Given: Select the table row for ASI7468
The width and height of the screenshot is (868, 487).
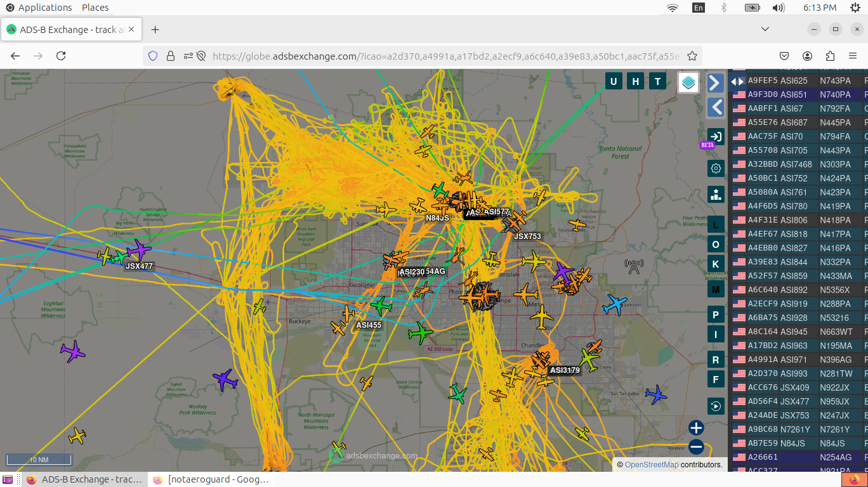Looking at the screenshot, I should coord(799,164).
